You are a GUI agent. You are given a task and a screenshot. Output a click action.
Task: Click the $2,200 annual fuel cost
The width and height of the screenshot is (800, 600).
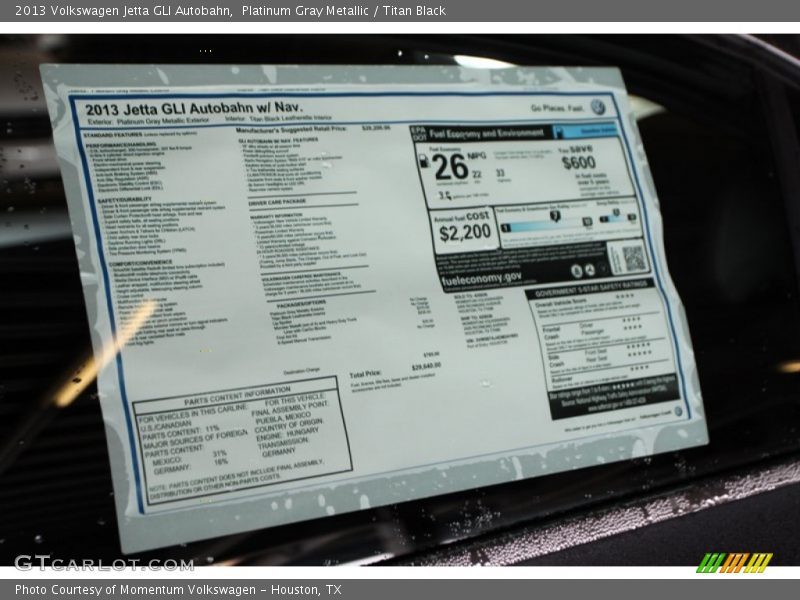(465, 233)
